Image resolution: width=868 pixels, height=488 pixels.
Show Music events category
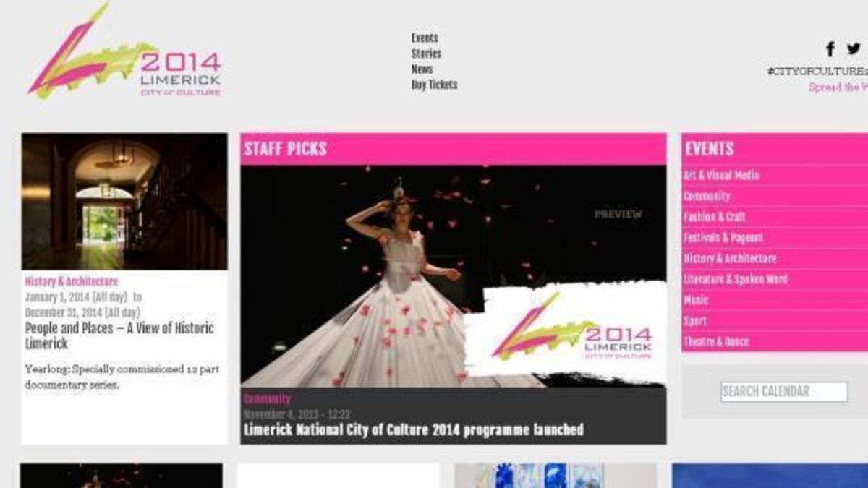[696, 300]
